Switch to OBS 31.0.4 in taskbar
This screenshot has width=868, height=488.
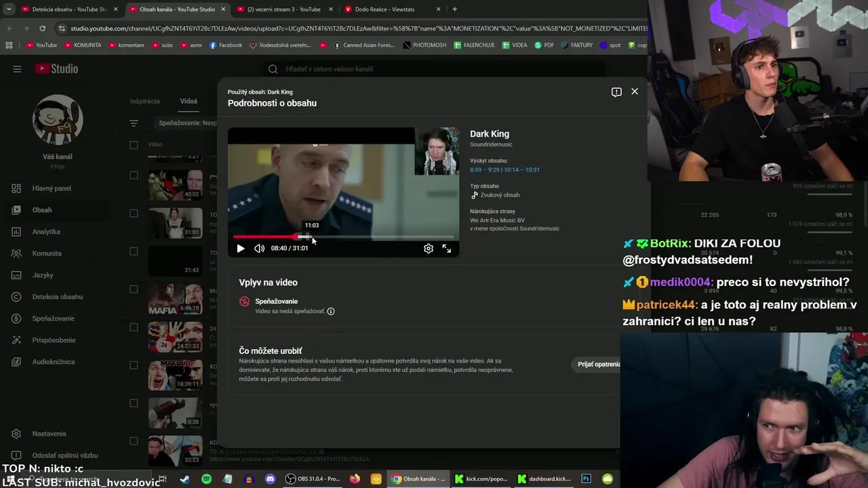point(313,479)
